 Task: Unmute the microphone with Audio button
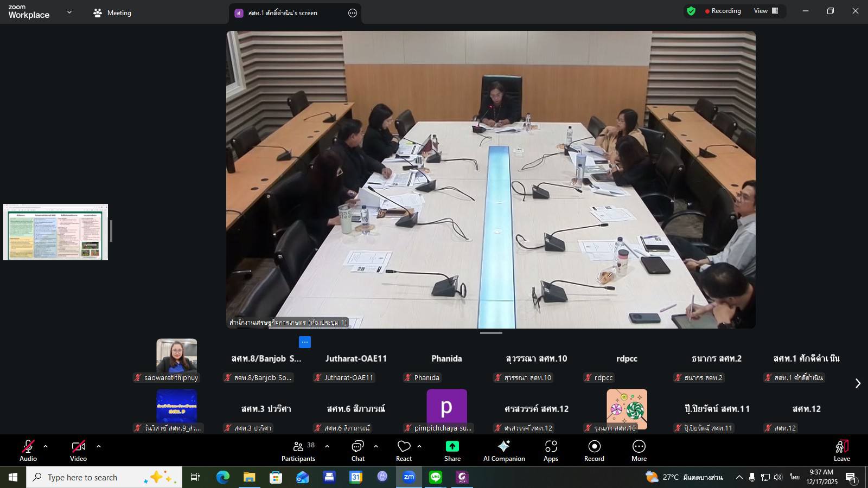28,451
